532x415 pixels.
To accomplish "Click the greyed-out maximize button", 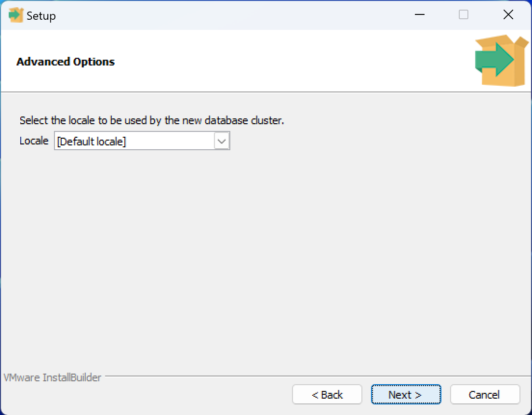I will tap(464, 15).
